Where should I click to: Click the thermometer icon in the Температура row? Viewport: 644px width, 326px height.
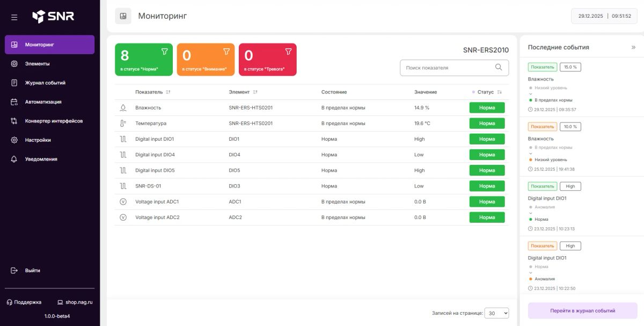[123, 123]
